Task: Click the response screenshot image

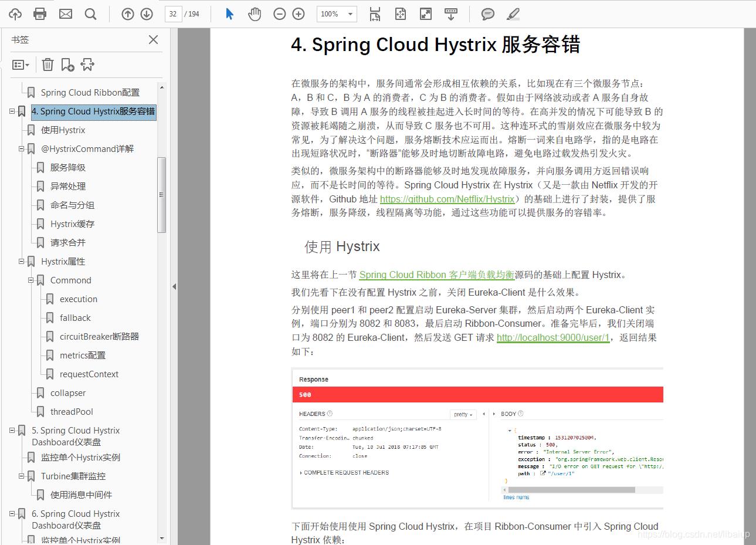Action: (x=477, y=438)
